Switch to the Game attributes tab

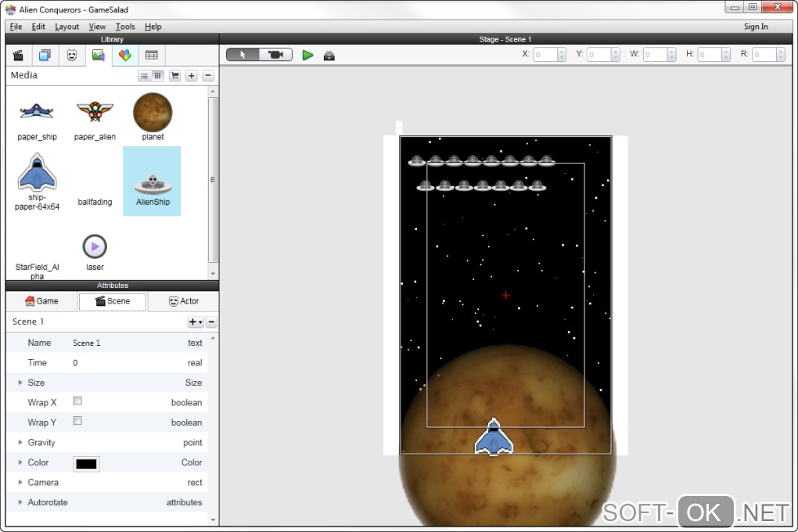[41, 301]
